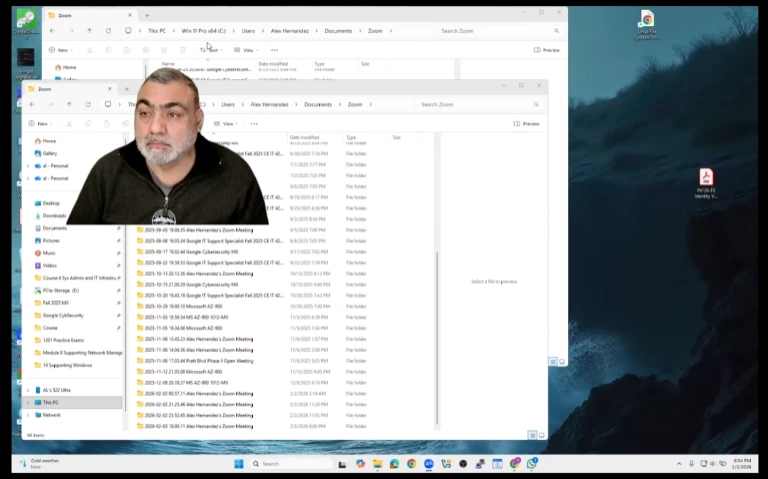
Task: Open See more (three dots) in the front window toolbar
Action: [254, 124]
